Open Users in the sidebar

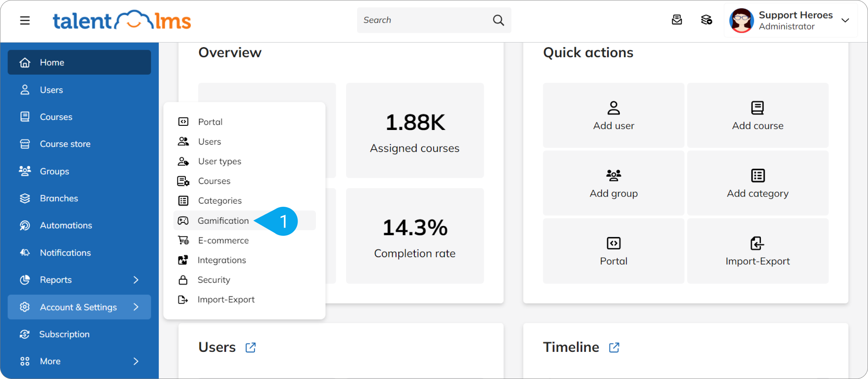pos(79,90)
